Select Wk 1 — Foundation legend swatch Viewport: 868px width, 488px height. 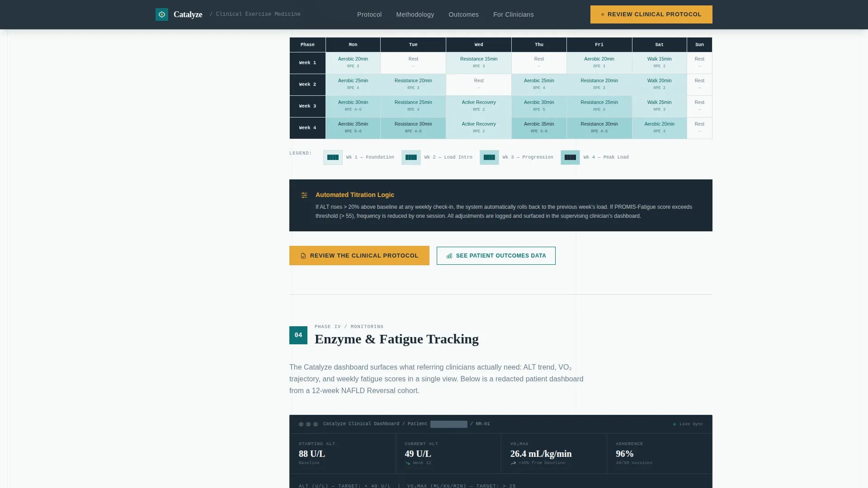333,157
